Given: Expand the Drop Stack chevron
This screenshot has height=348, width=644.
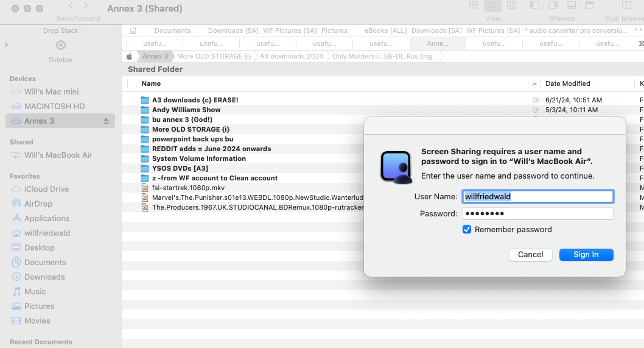Looking at the screenshot, I should click(6, 44).
